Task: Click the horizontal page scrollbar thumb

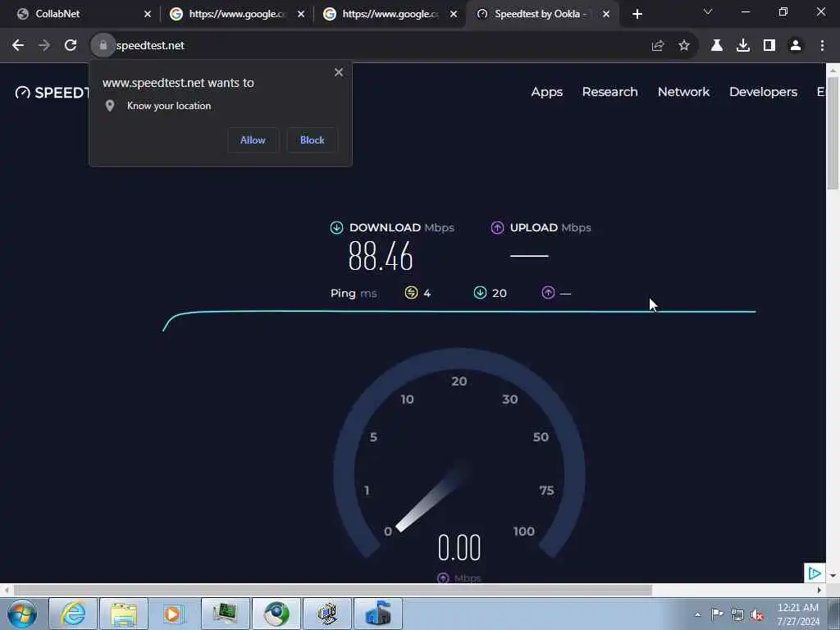Action: [333, 590]
